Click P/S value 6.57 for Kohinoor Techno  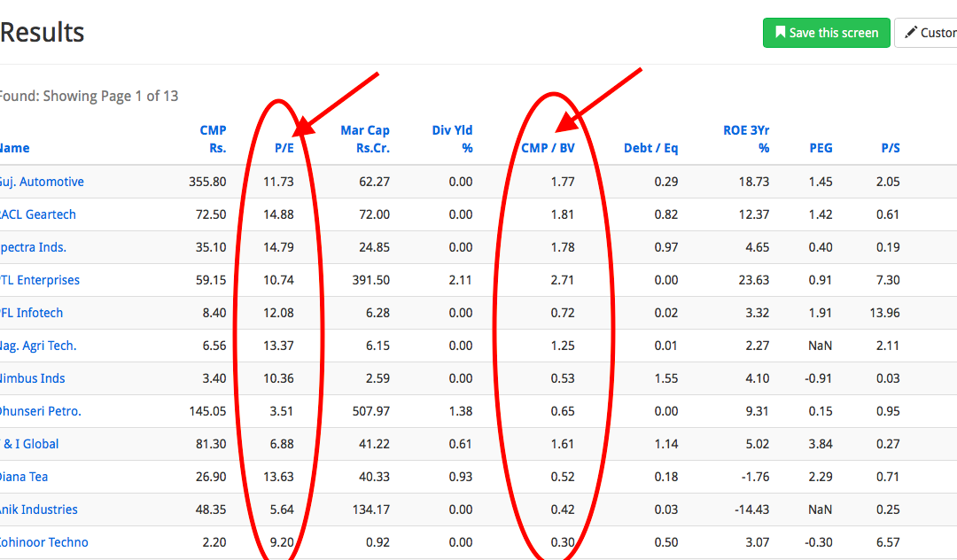pyautogui.click(x=888, y=542)
